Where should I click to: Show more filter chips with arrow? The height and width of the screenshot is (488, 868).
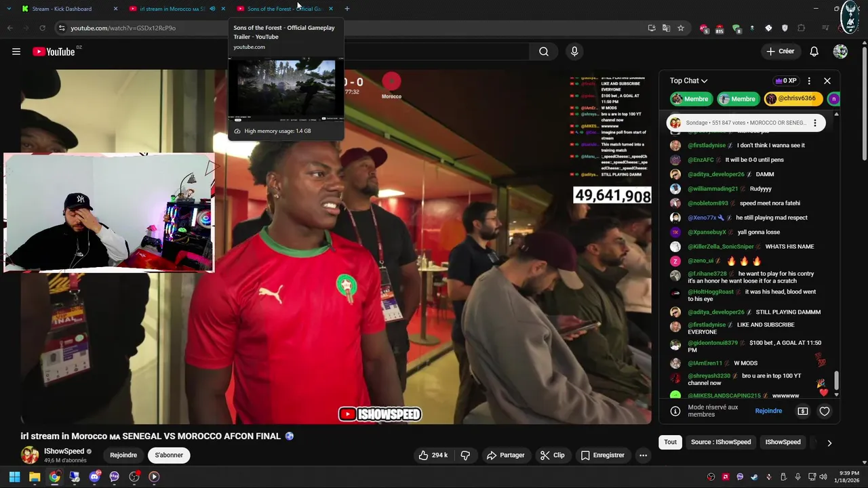coord(829,443)
